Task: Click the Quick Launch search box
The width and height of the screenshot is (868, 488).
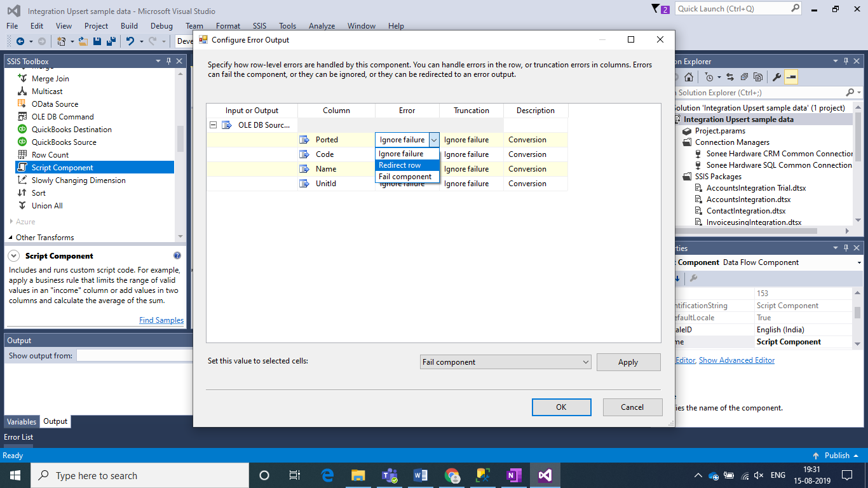Action: pyautogui.click(x=733, y=9)
